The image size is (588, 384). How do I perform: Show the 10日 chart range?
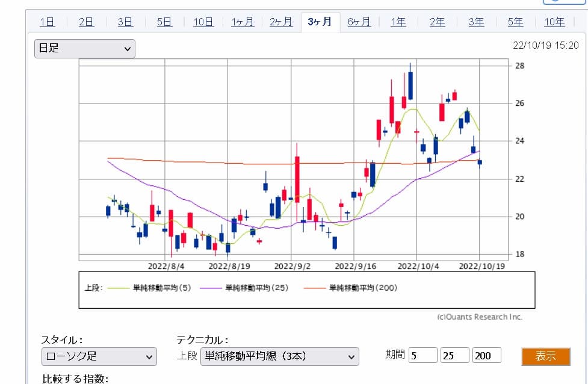203,22
